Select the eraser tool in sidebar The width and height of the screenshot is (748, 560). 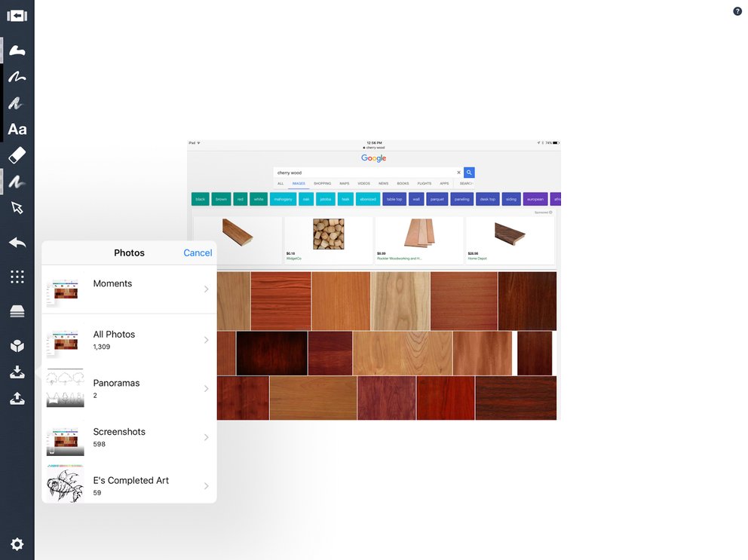[x=17, y=155]
